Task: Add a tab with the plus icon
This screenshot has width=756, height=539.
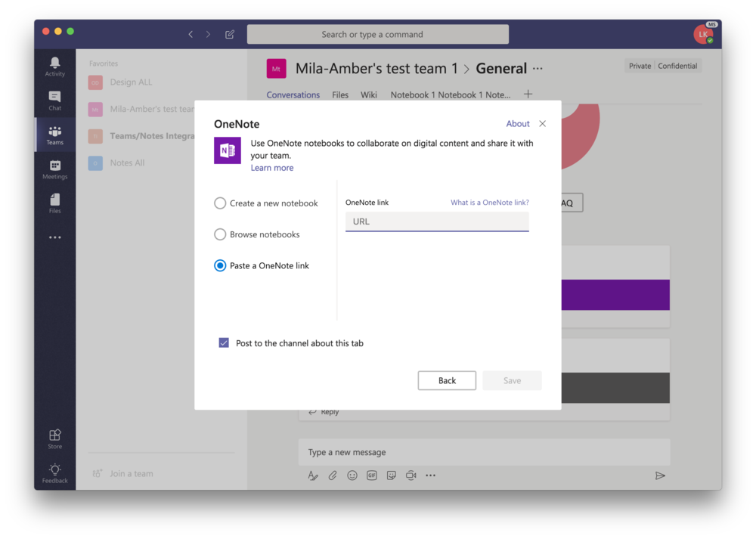Action: click(x=528, y=94)
